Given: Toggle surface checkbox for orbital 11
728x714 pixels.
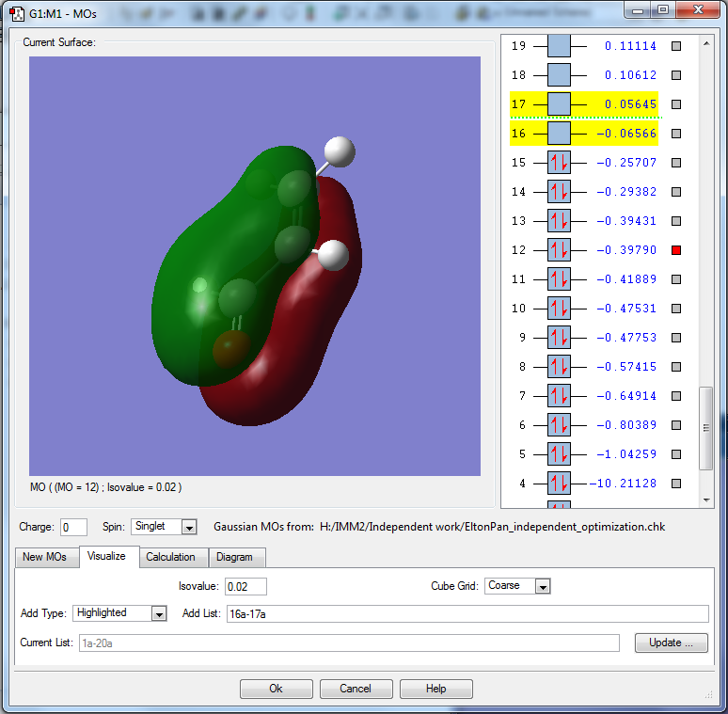Looking at the screenshot, I should (x=676, y=279).
